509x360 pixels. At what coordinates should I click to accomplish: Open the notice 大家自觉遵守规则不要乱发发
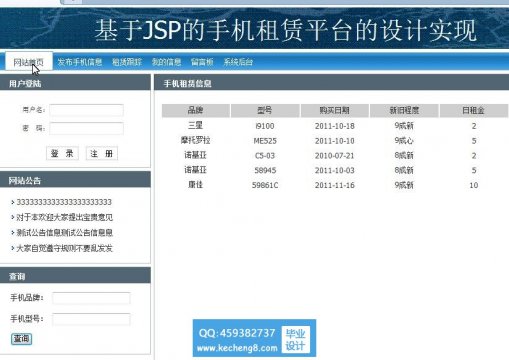65,248
